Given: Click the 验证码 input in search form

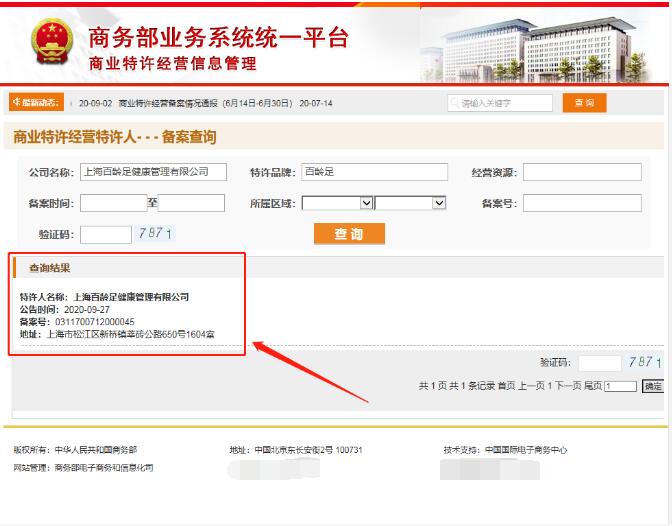Looking at the screenshot, I should (106, 234).
